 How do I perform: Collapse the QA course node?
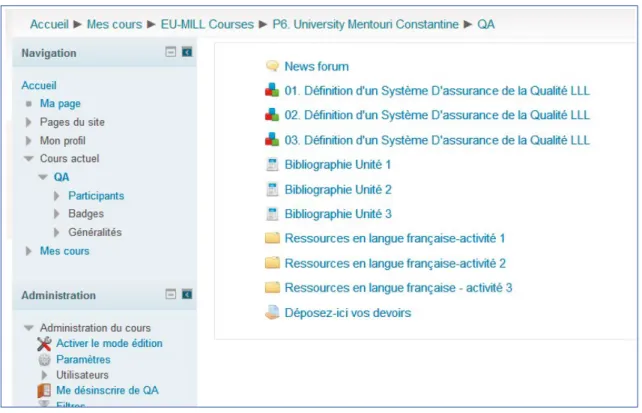click(x=43, y=177)
